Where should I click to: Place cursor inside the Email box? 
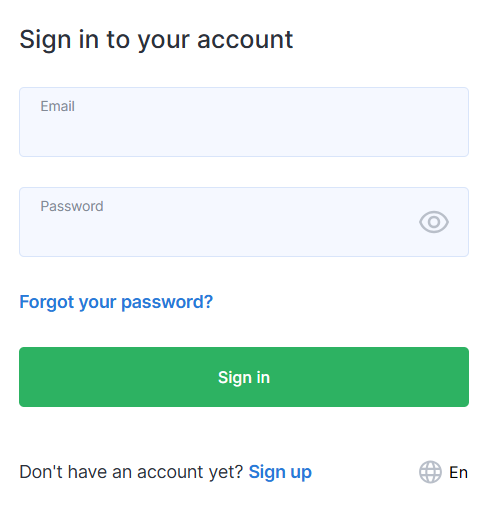[x=244, y=122]
